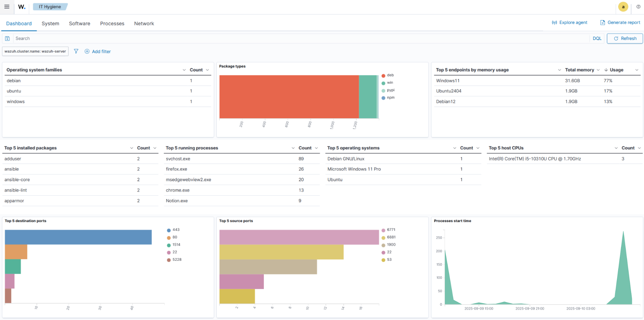Image resolution: width=644 pixels, height=320 pixels.
Task: Click the Wazuh logo in the header
Action: point(21,6)
